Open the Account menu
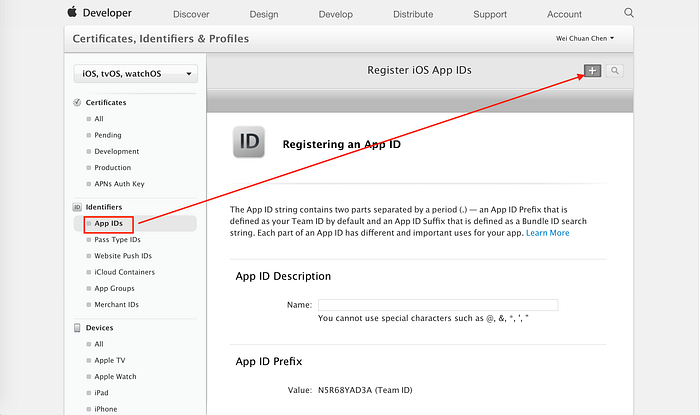The image size is (700, 415). (x=564, y=14)
